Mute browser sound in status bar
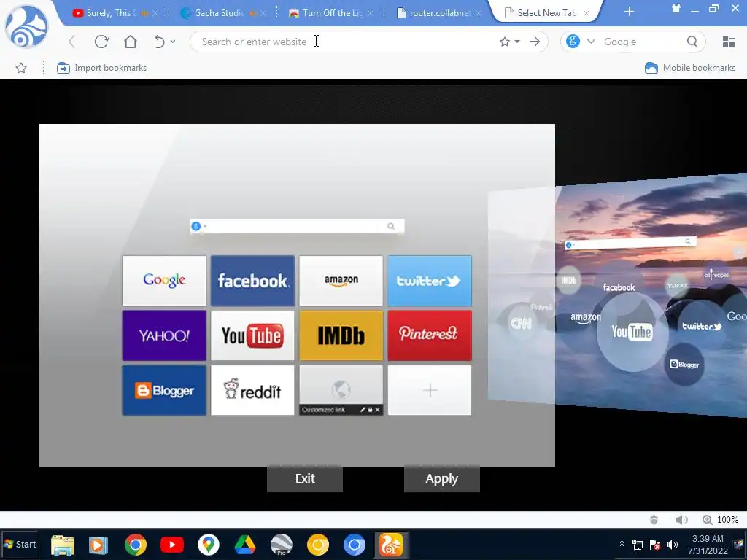The width and height of the screenshot is (747, 560). tap(682, 519)
